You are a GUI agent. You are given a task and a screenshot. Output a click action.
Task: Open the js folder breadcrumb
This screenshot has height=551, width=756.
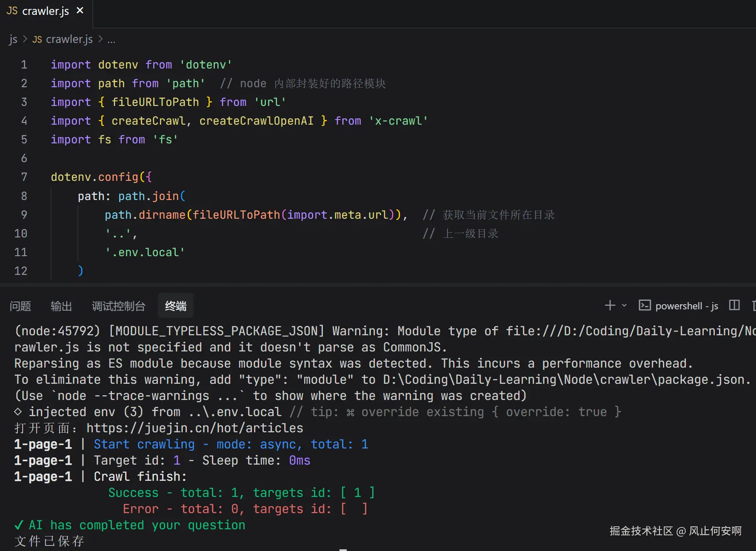click(13, 40)
